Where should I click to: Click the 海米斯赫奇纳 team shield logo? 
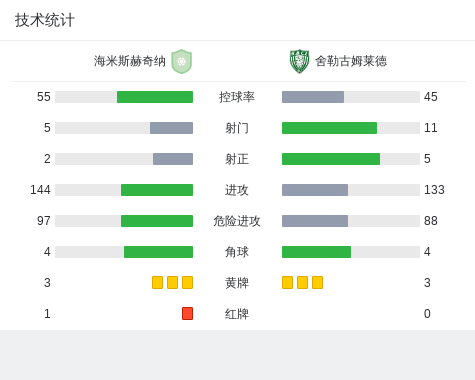(x=181, y=61)
